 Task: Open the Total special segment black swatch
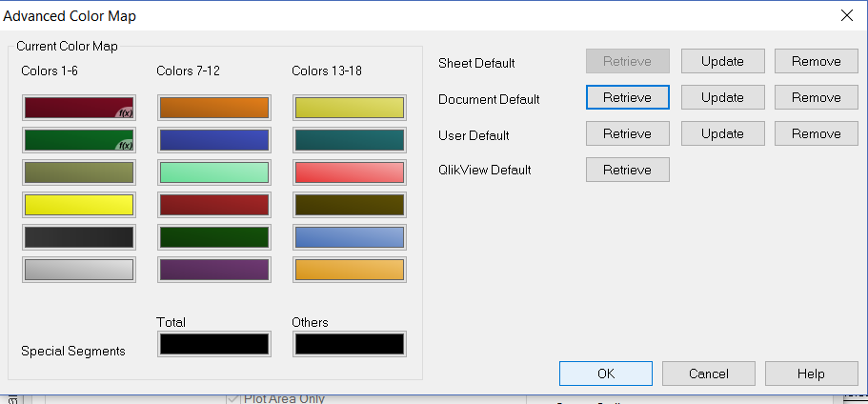(214, 344)
